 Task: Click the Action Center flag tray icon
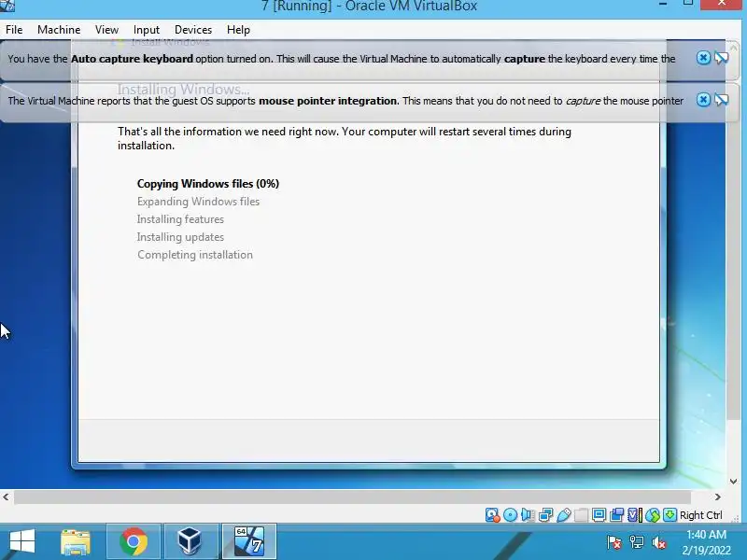pyautogui.click(x=614, y=542)
